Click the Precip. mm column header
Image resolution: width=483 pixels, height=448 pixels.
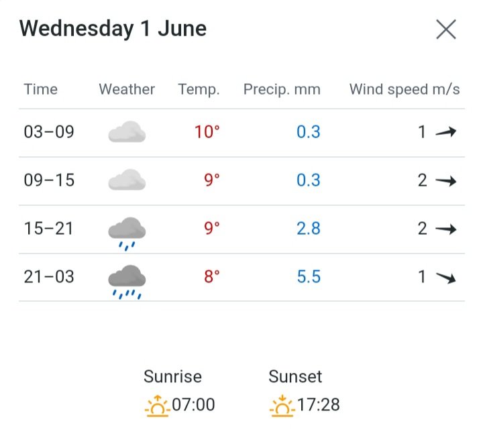282,89
